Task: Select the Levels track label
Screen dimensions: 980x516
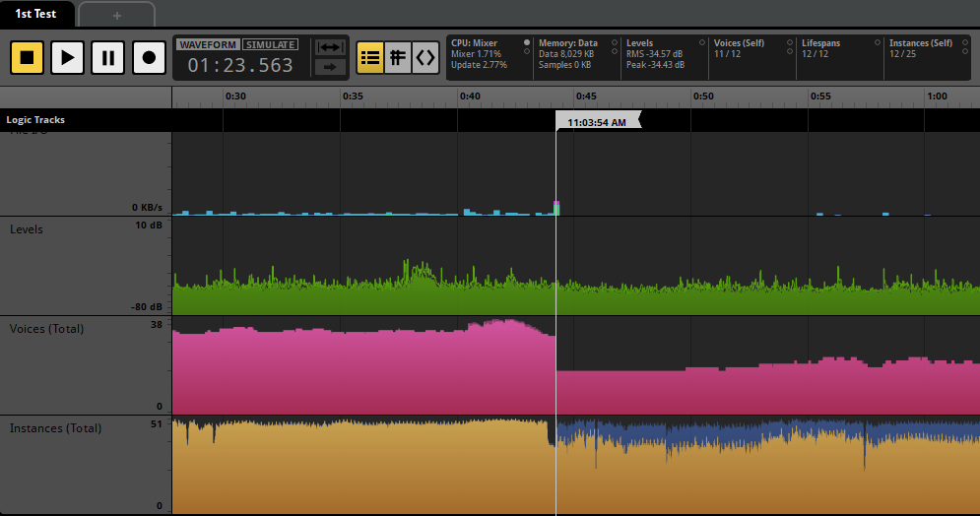Action: click(27, 229)
